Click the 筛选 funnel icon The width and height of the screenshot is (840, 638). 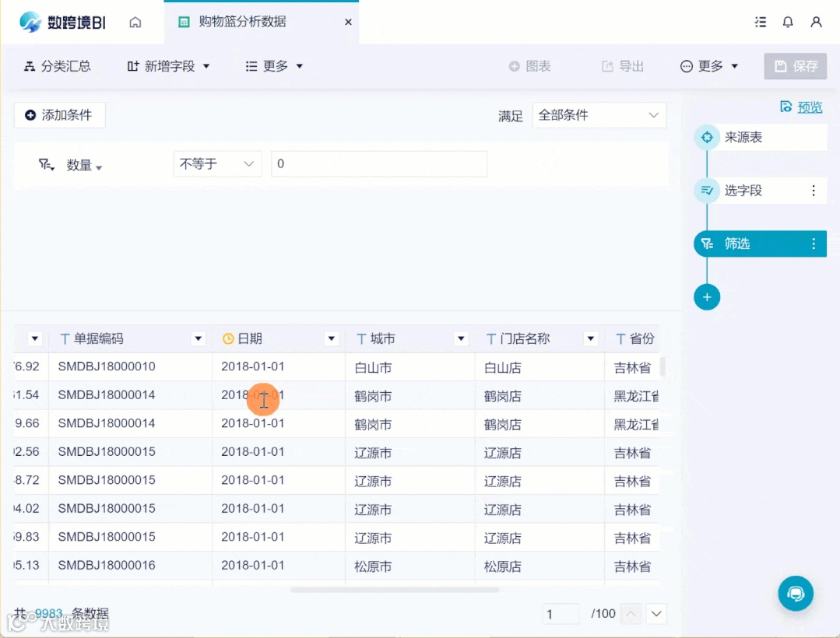coord(707,244)
